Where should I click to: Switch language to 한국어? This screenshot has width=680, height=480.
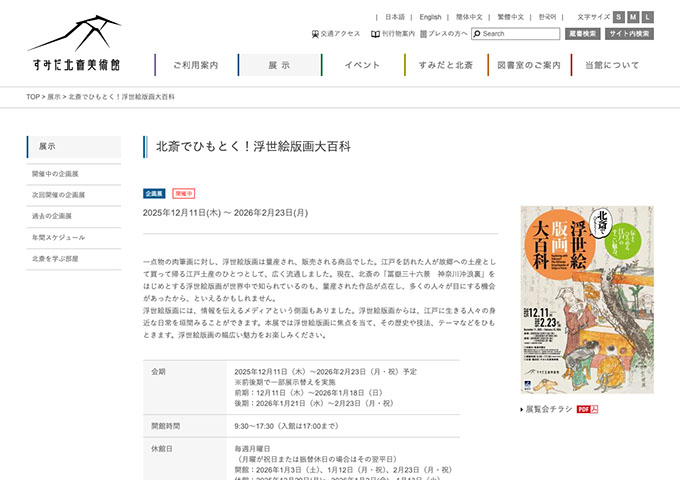[x=547, y=17]
